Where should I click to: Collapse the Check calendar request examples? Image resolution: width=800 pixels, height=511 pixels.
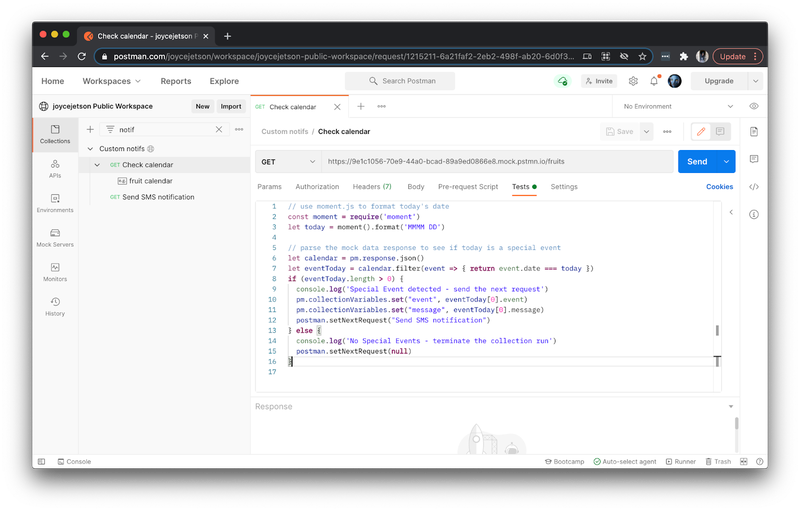click(x=97, y=165)
